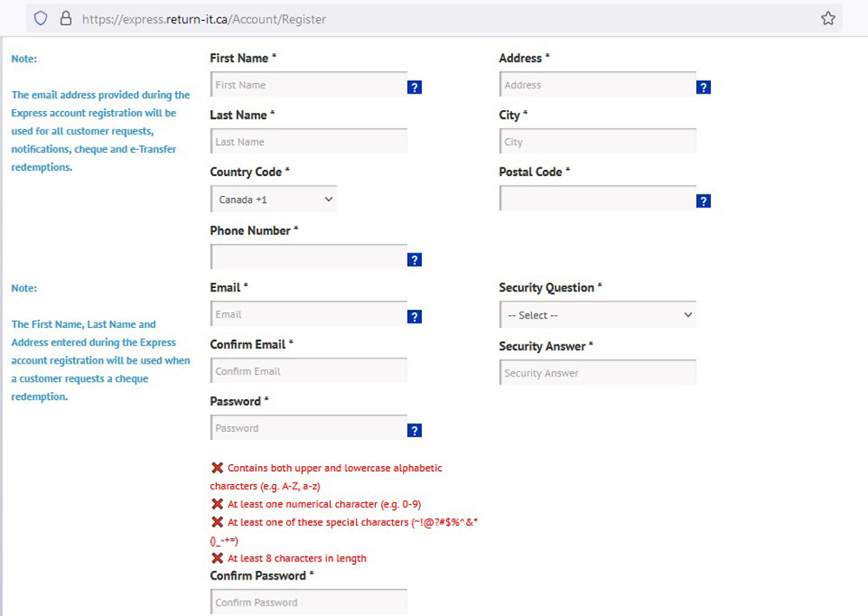Focus the Password input field
The width and height of the screenshot is (868, 616).
pos(309,428)
